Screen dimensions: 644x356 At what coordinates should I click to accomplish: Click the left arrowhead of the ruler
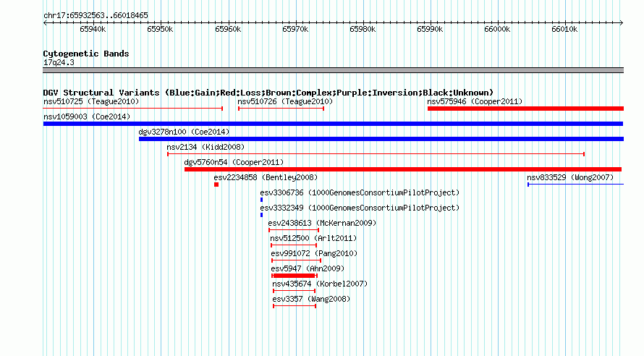pyautogui.click(x=45, y=23)
